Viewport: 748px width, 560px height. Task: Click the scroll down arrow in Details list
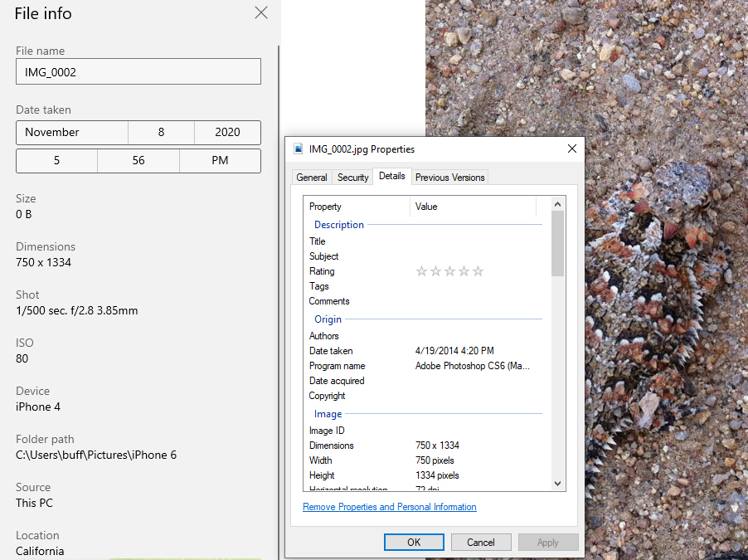click(x=557, y=484)
